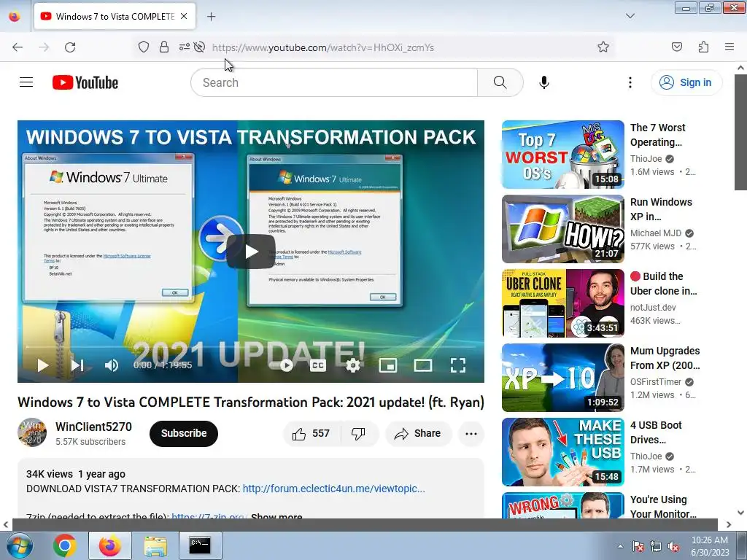
Task: Share the video
Action: point(418,433)
